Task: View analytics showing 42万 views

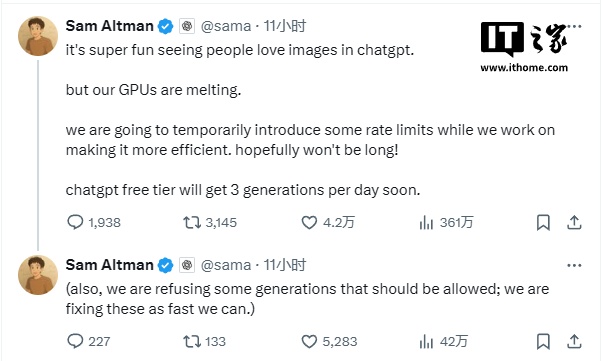Action: pos(426,341)
